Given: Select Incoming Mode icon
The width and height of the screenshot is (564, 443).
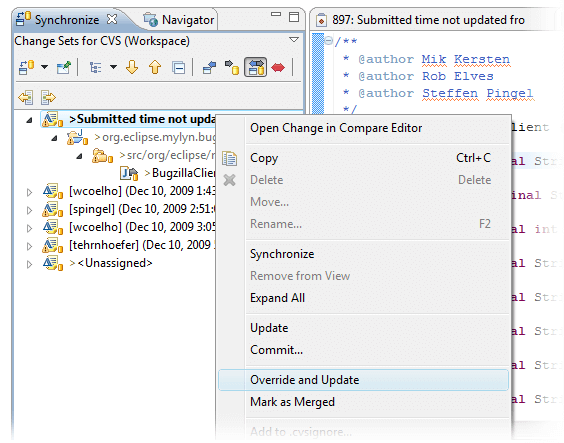Looking at the screenshot, I should point(209,67).
